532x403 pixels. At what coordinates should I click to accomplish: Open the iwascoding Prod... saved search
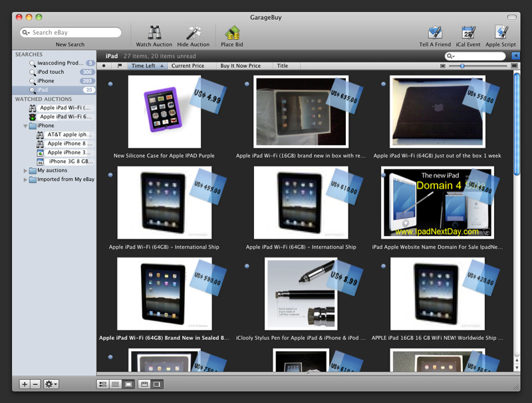point(55,63)
